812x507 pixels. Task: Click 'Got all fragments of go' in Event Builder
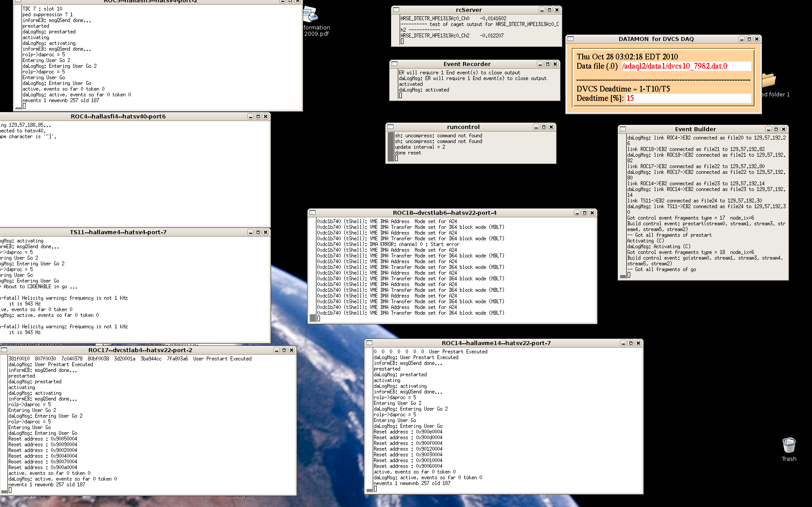tap(665, 269)
